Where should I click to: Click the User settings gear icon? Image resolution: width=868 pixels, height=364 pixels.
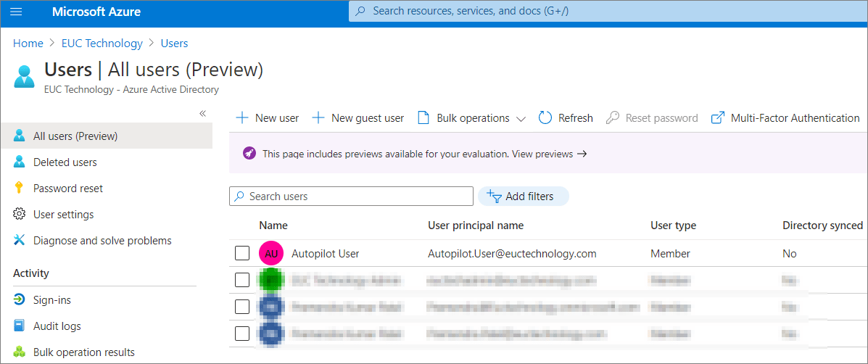[x=20, y=214]
